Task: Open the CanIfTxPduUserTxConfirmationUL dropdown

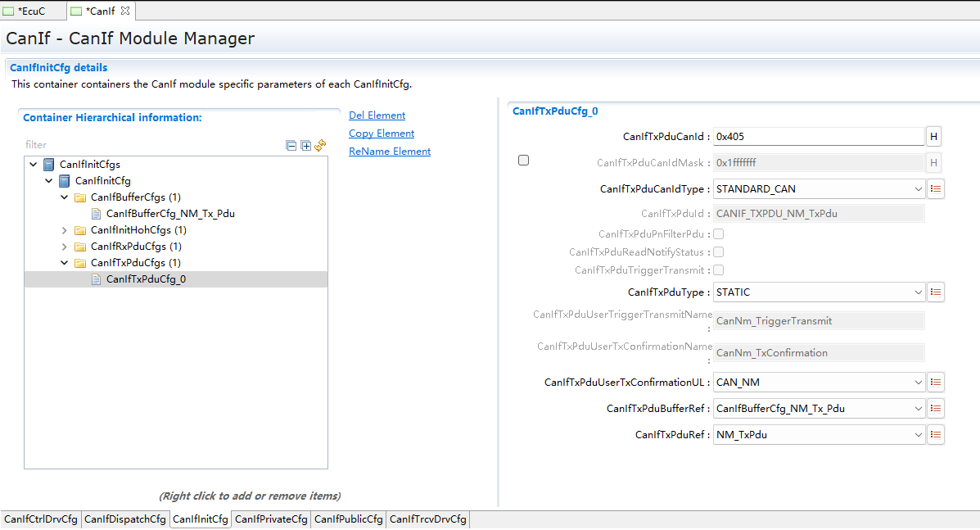Action: 819,382
